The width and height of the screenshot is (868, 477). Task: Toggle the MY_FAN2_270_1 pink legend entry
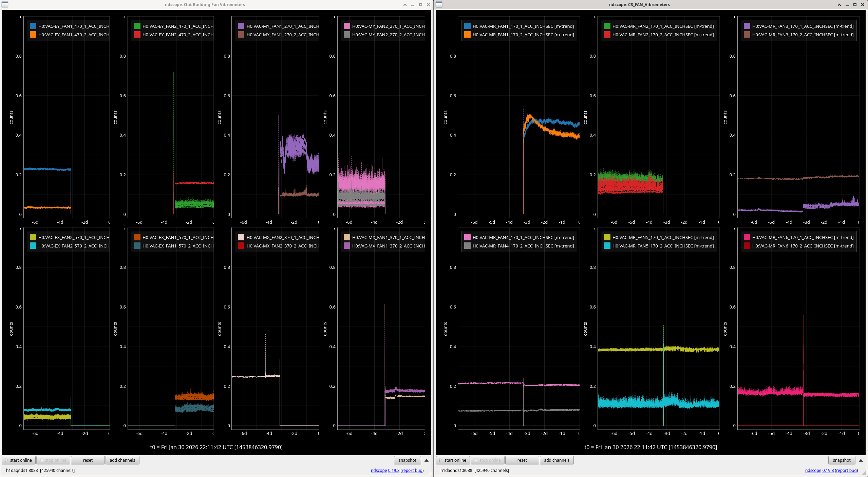(388, 26)
